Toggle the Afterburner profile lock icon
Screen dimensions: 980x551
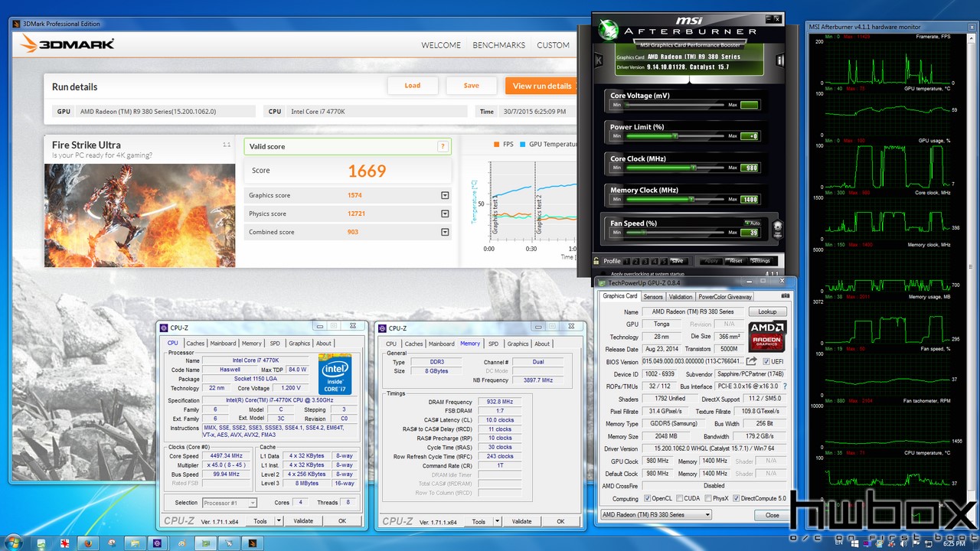[596, 261]
